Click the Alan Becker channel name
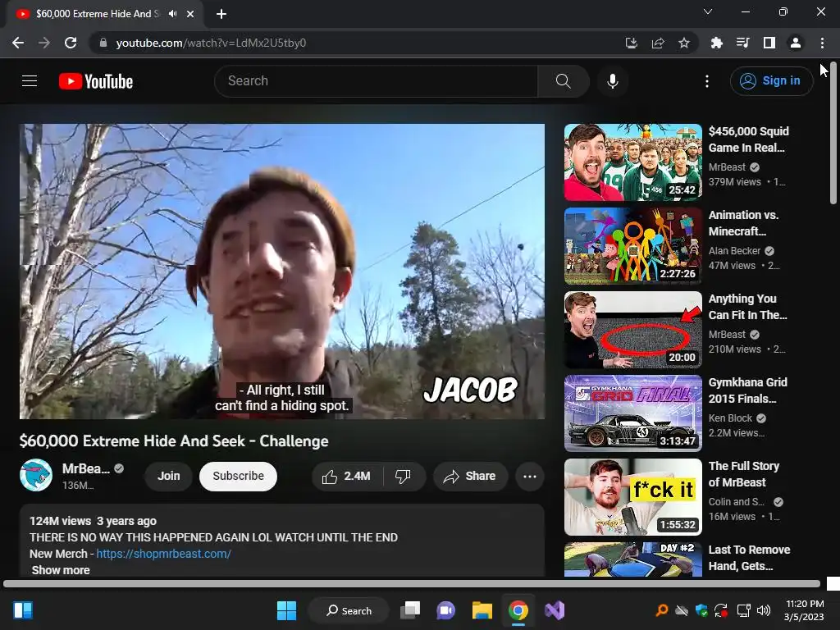840x630 pixels. [734, 251]
